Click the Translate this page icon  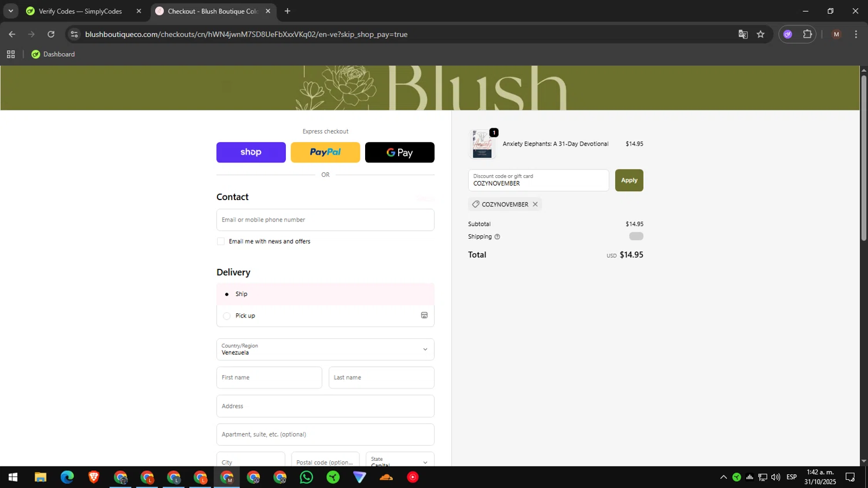(x=743, y=34)
